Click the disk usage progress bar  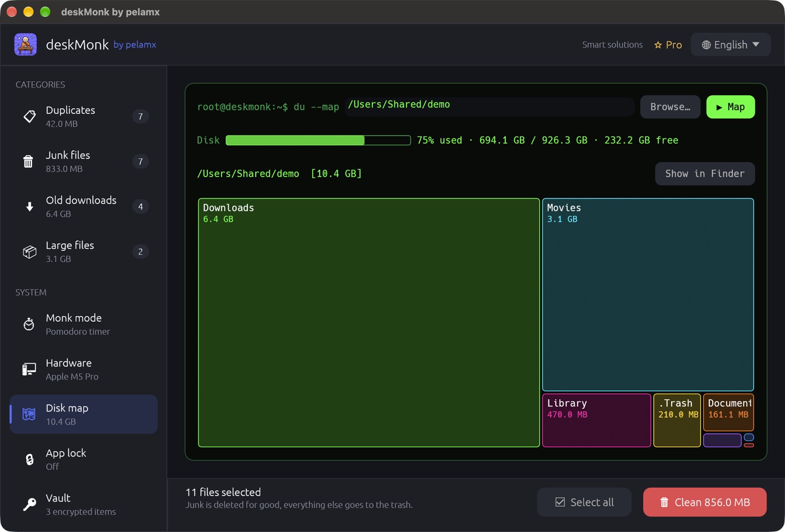pos(318,140)
